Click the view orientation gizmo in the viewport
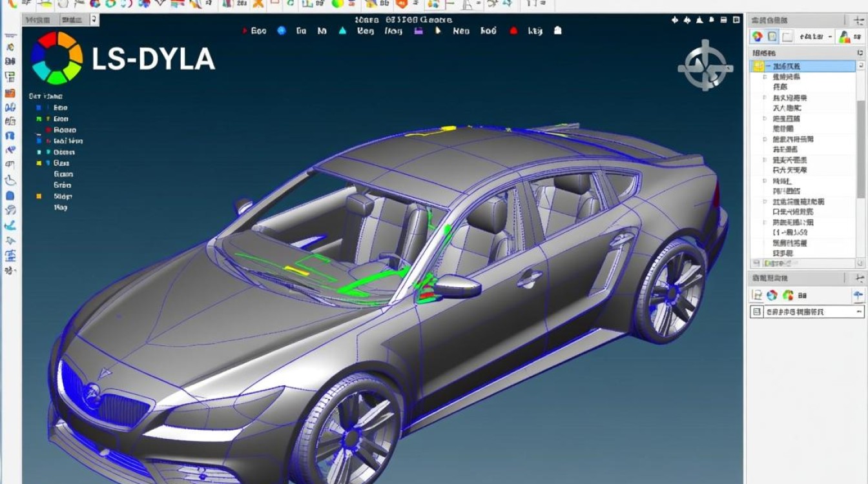868x484 pixels. tap(705, 65)
